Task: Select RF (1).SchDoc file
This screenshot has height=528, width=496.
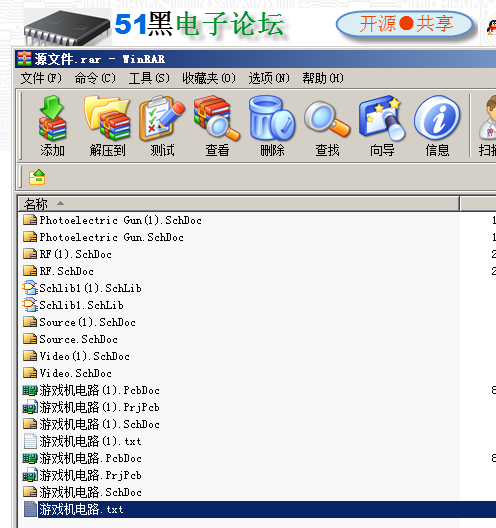Action: [75, 254]
